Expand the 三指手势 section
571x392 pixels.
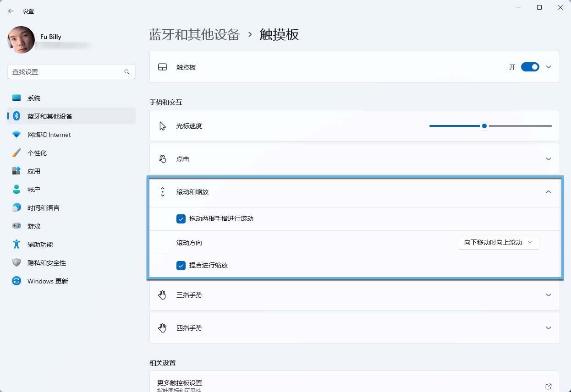[x=548, y=295]
